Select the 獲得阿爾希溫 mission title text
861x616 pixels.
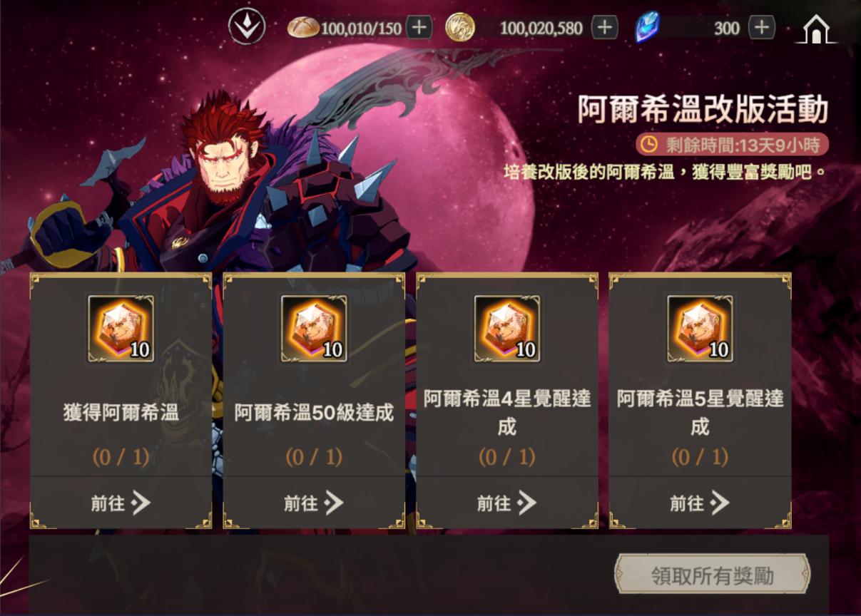[121, 412]
